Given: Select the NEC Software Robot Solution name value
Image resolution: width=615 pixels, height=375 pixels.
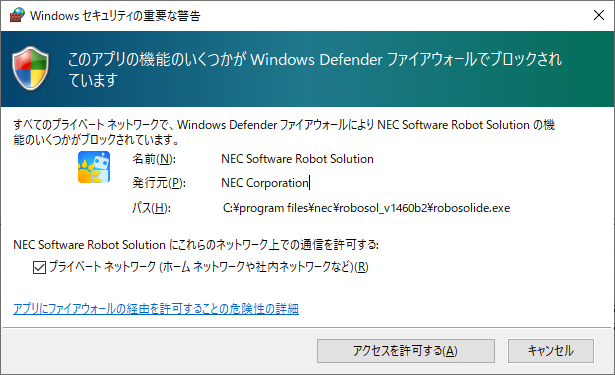Looking at the screenshot, I should 297,159.
